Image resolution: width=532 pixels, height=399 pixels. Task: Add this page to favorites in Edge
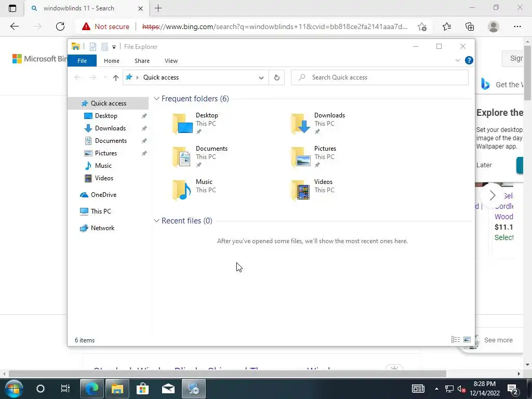422,26
